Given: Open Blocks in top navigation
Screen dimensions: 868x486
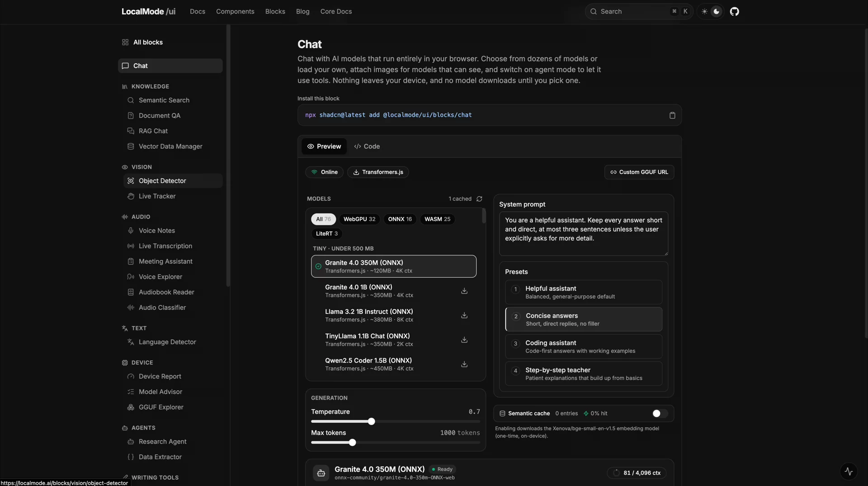Looking at the screenshot, I should pos(275,11).
